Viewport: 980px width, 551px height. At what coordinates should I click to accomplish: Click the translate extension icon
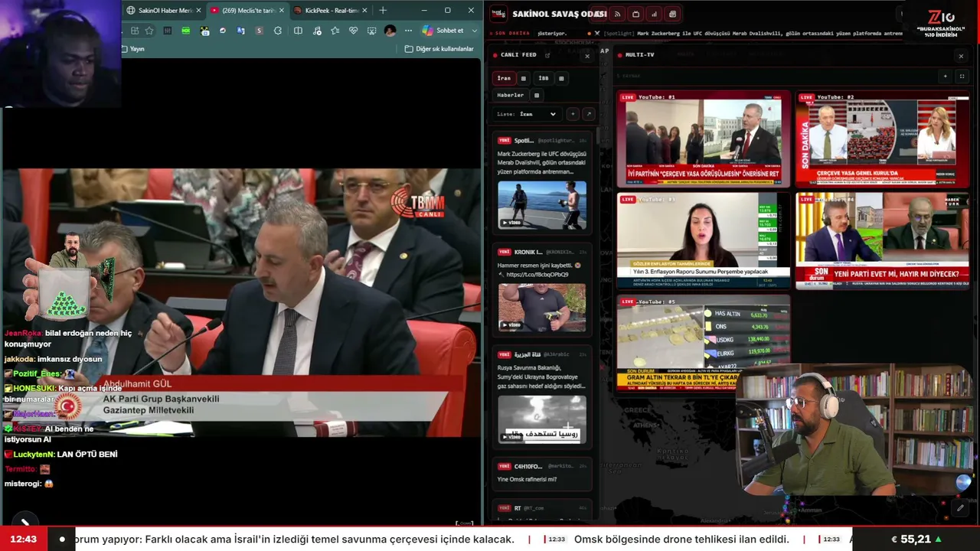tap(241, 31)
